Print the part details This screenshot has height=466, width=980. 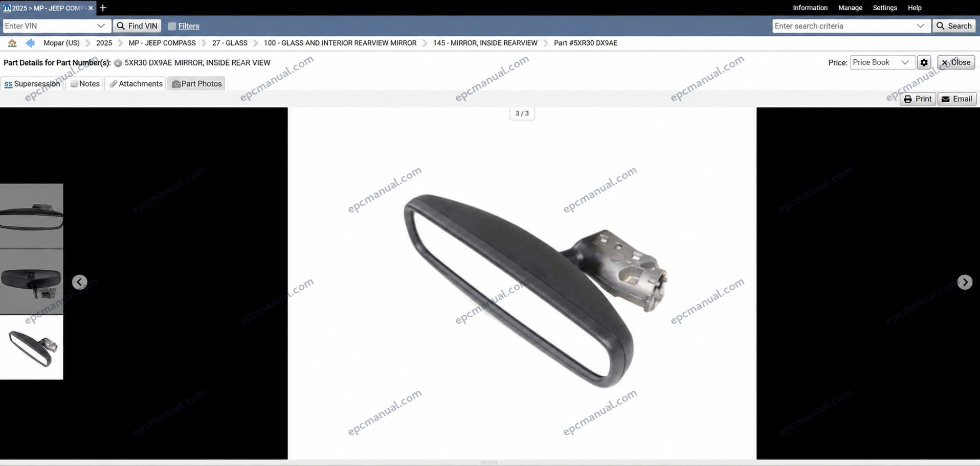(x=918, y=99)
